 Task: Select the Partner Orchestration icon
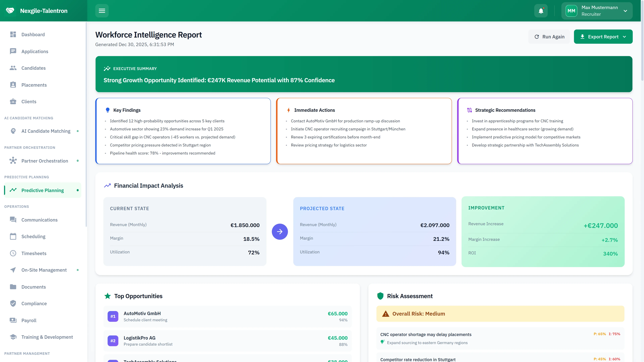pos(13,161)
